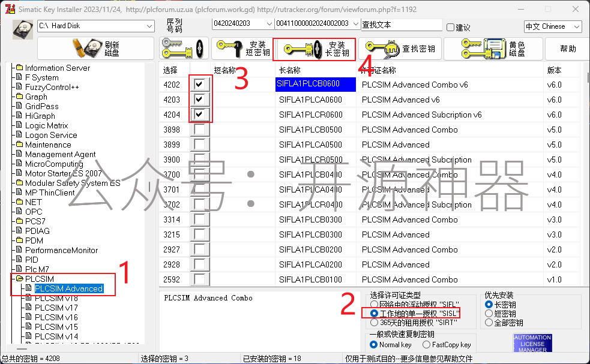Screen dimensions: 590x364
Task: Click the refresh disk button
Action: tap(95, 49)
